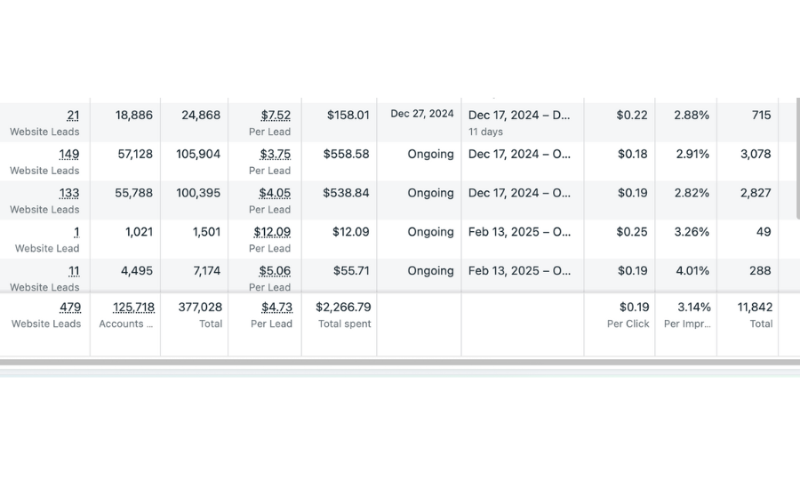Open the 133 Website Leads result
800x485 pixels.
coord(69,193)
